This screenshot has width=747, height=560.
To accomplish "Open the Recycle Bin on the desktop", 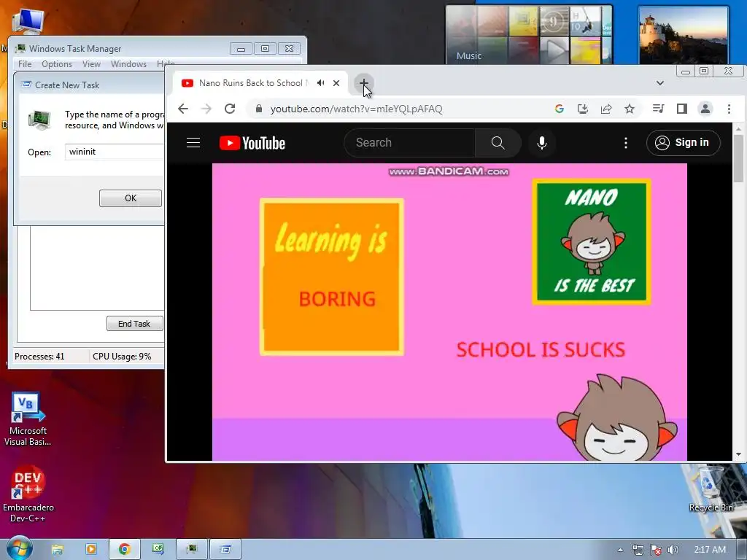I will point(711,489).
